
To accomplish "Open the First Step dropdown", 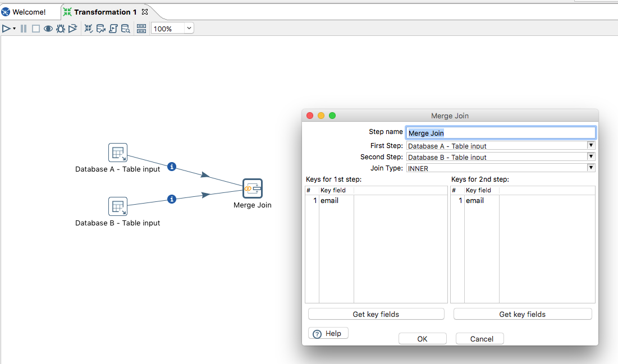I will [591, 145].
